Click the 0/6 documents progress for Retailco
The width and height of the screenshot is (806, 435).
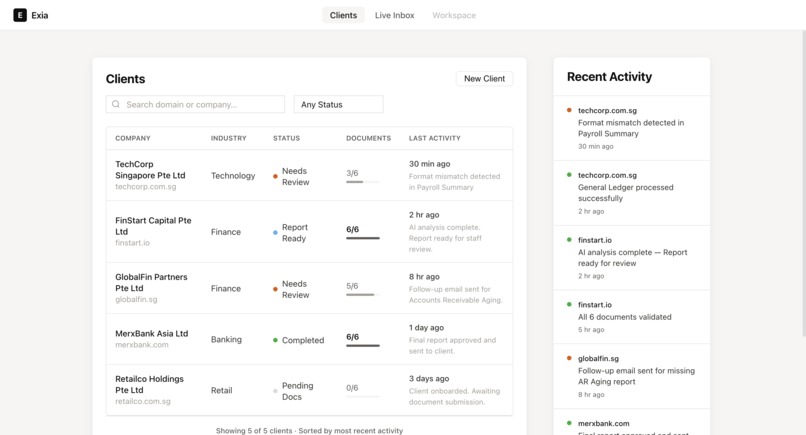[x=363, y=390]
